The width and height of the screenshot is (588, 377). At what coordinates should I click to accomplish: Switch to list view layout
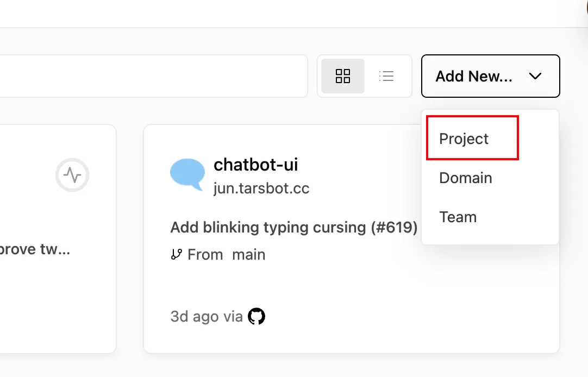click(386, 76)
